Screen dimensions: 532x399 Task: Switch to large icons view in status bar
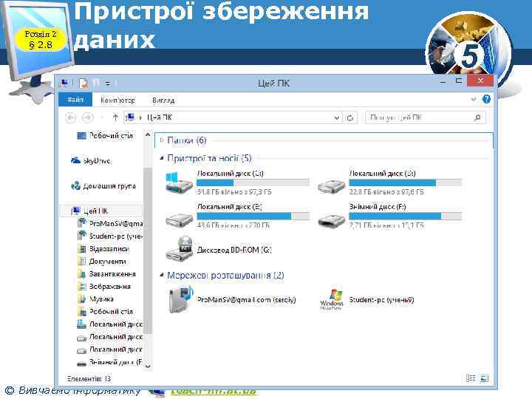point(485,378)
